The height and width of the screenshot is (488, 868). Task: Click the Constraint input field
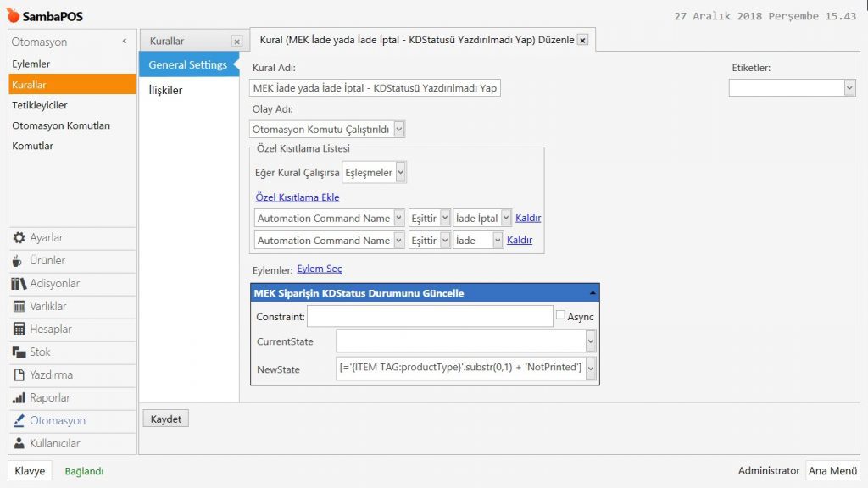point(430,317)
